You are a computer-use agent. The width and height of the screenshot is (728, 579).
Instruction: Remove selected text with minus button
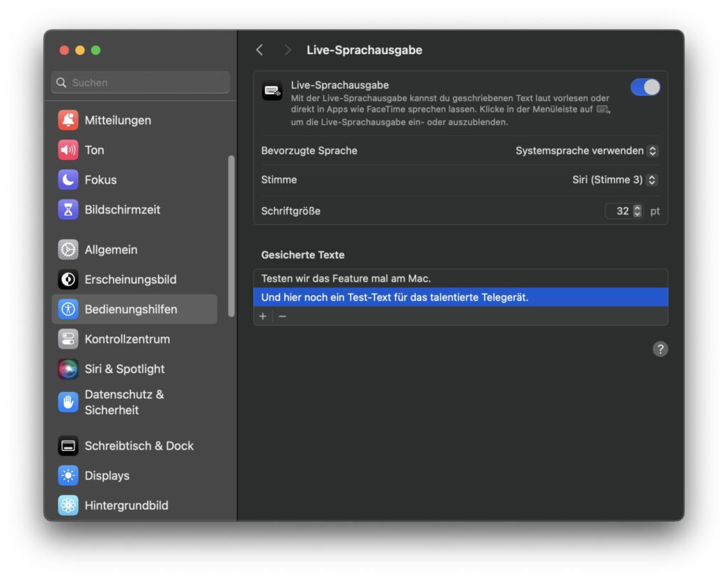point(282,317)
